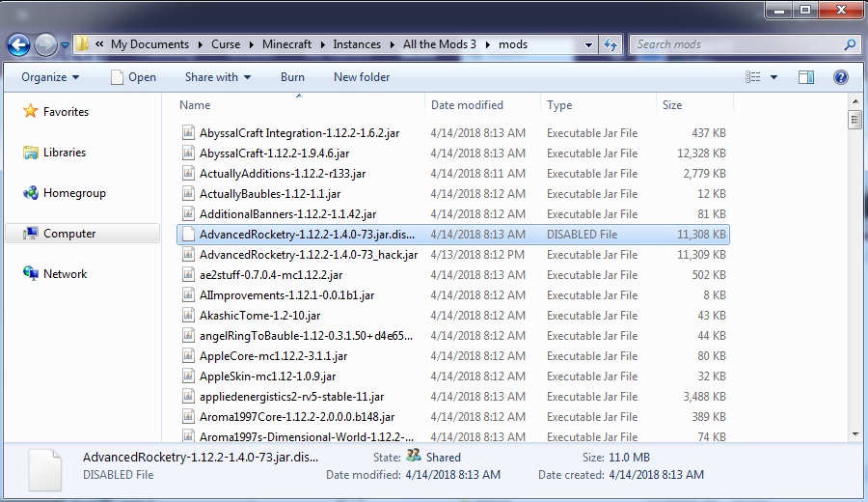Select Libraries in navigation pane
This screenshot has width=868, height=502.
(54, 152)
